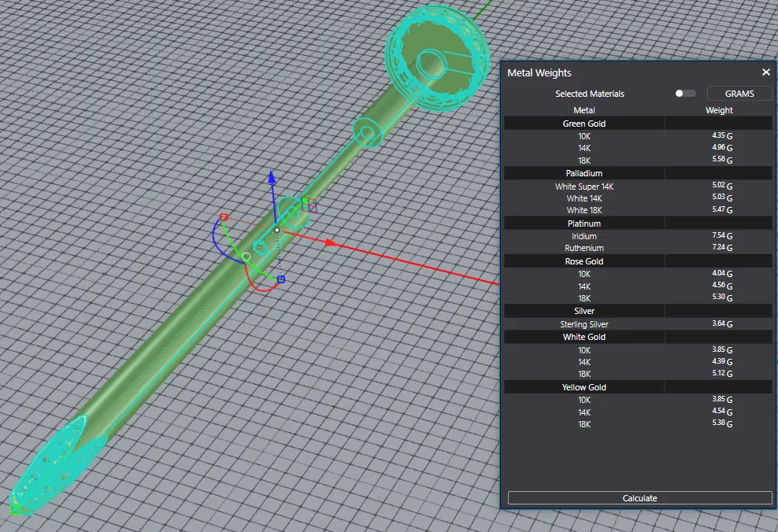The height and width of the screenshot is (532, 778).
Task: Collapse the Green Gold group header
Action: point(584,124)
